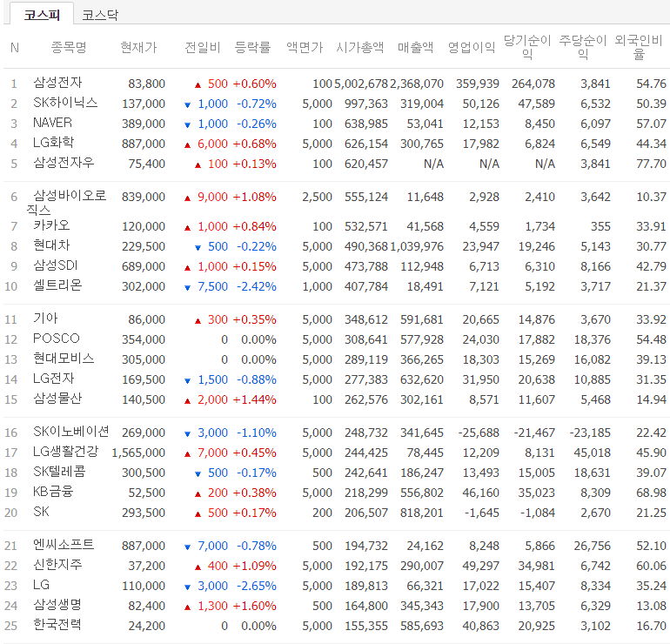Open the 한국전력 stock link

(57, 625)
